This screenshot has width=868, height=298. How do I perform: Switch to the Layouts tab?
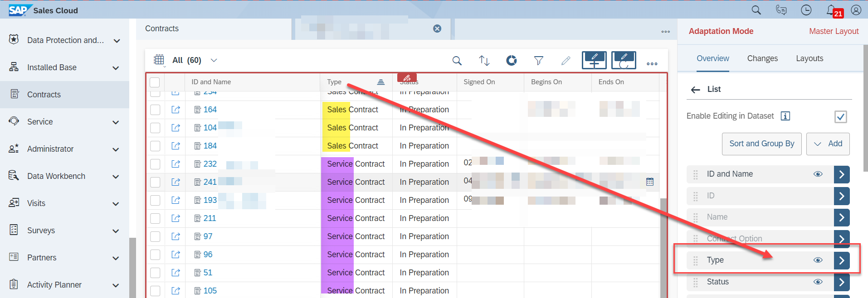809,58
